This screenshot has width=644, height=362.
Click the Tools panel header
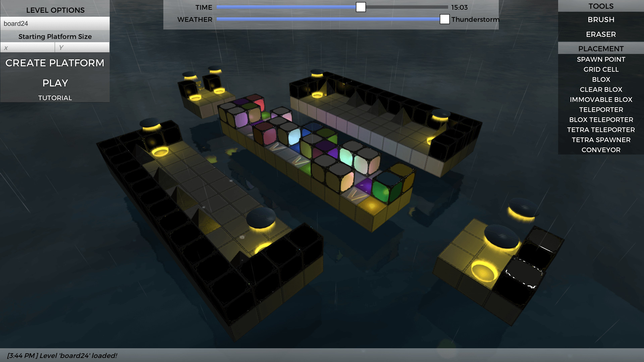click(601, 6)
